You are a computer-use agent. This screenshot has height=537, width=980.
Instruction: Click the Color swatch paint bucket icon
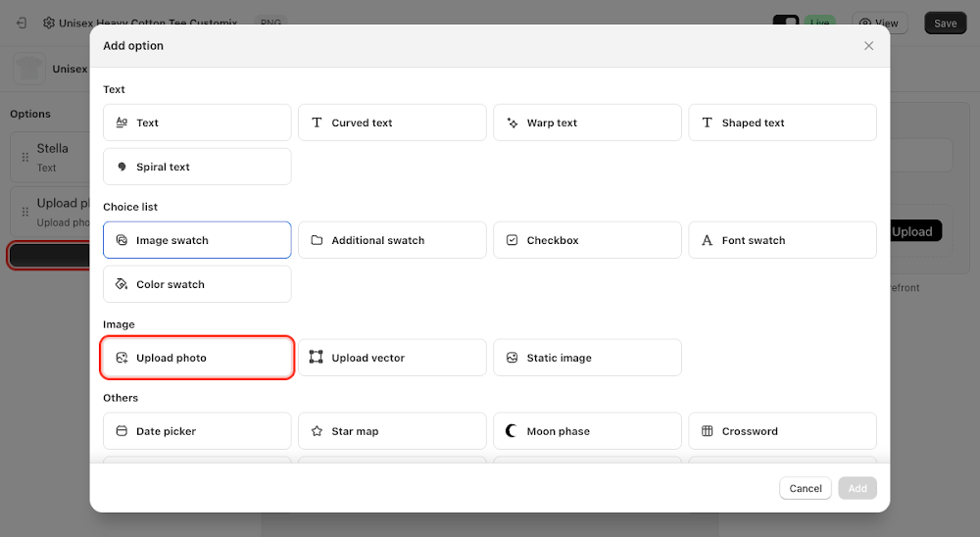tap(122, 284)
